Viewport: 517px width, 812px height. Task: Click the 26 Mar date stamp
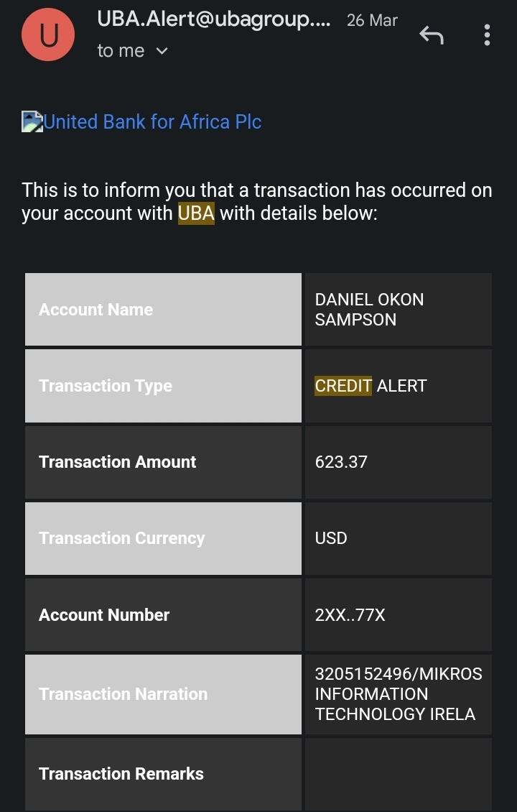click(x=372, y=20)
